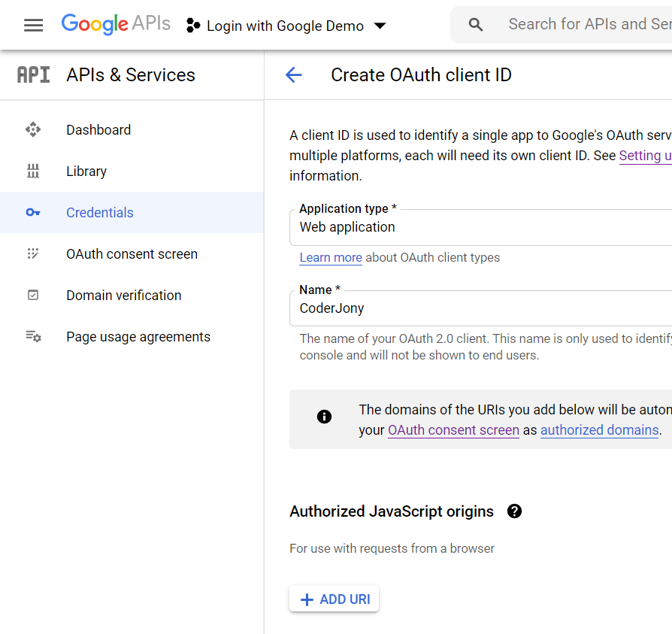Click the Authorized JavaScript origins heading

click(x=392, y=511)
